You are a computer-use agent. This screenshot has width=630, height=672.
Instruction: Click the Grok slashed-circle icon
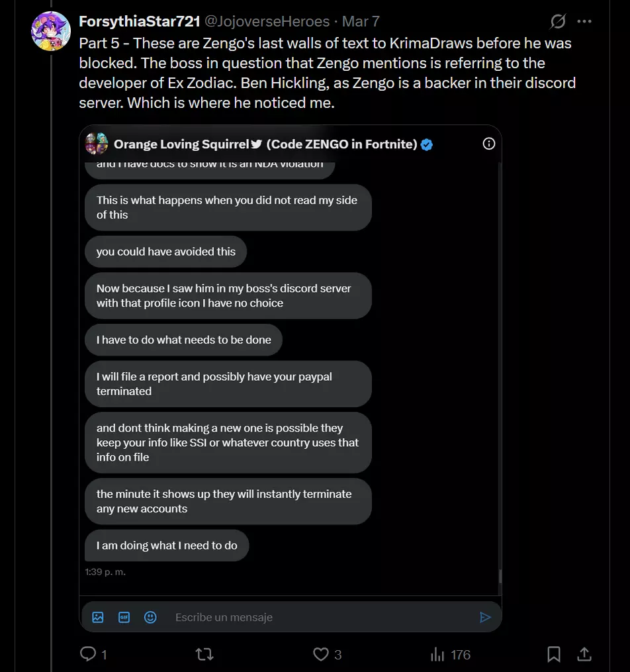pos(558,21)
